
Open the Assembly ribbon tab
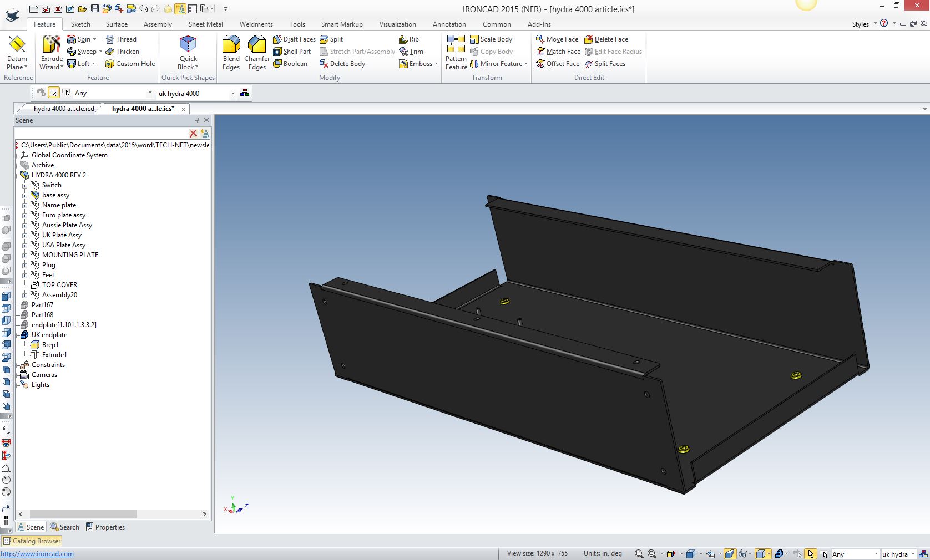tap(158, 24)
